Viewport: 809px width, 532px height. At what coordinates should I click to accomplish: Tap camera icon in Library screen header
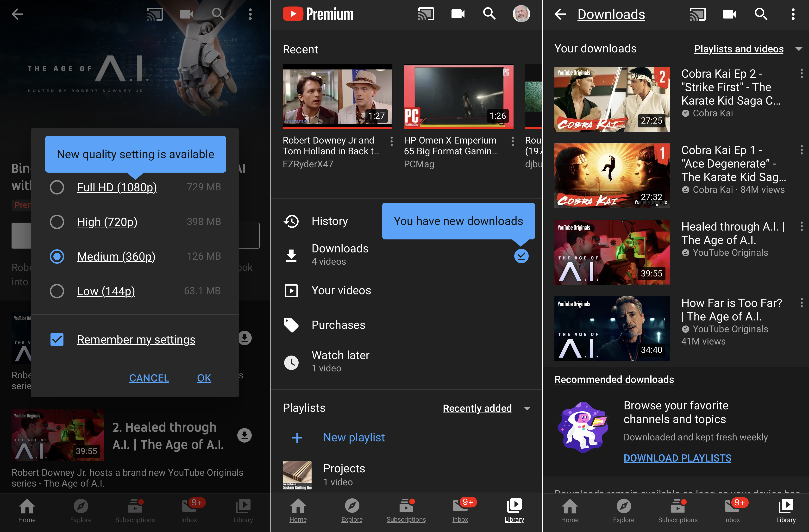pos(458,14)
